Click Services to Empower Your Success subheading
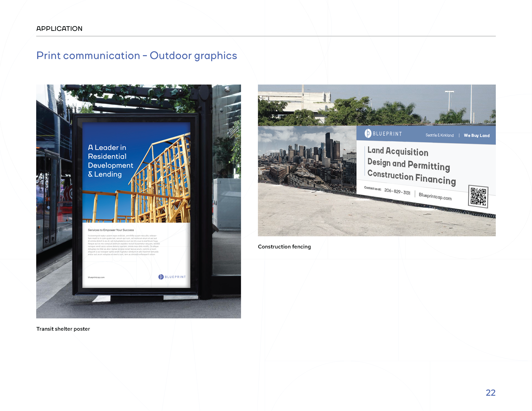The width and height of the screenshot is (532, 411). point(111,230)
